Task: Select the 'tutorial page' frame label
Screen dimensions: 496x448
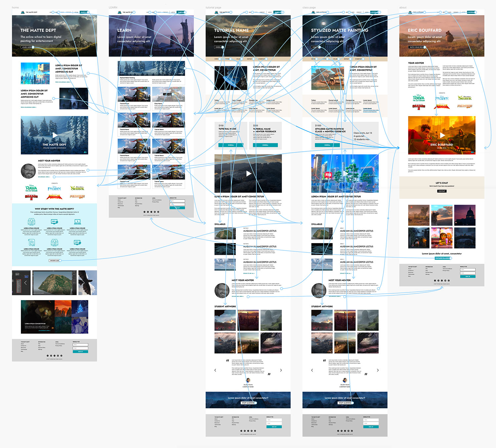Action: coord(213,7)
